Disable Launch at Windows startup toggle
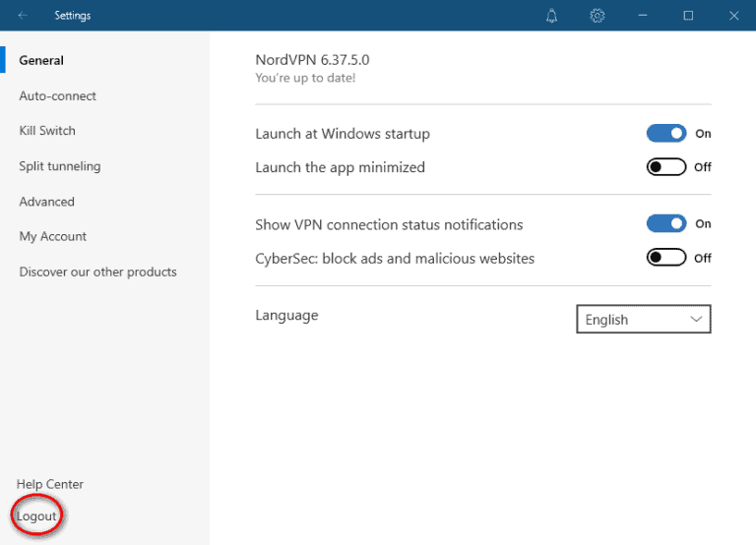This screenshot has height=545, width=756. [666, 134]
